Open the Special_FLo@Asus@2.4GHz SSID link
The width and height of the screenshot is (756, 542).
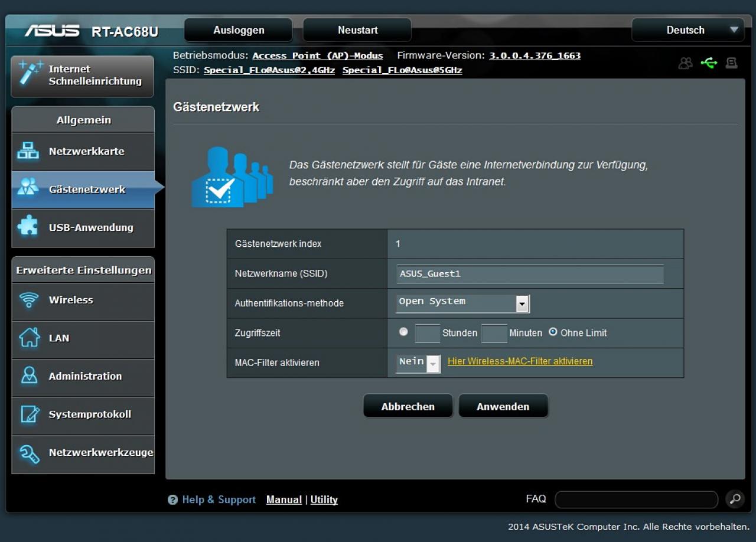tap(269, 70)
